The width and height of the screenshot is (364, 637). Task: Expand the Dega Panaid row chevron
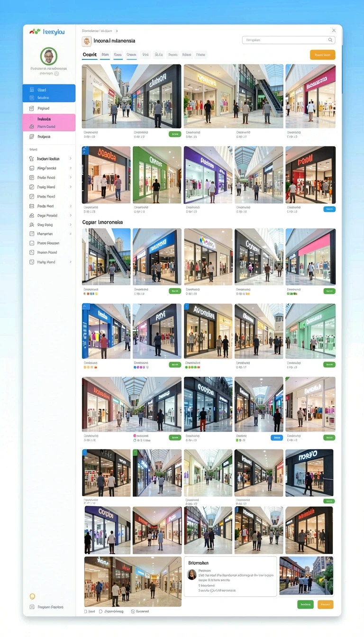point(71,216)
